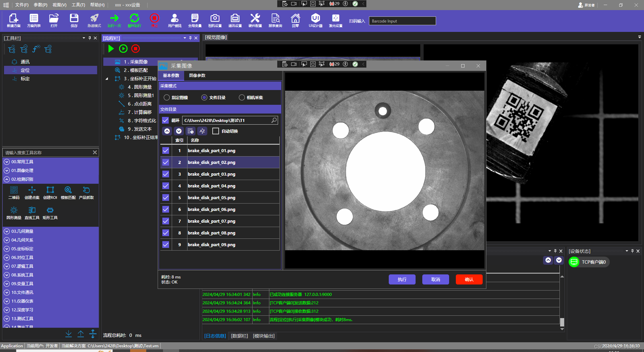This screenshot has height=352, width=644.
Task: Collapse the 02.检测识别 category
Action: point(7,179)
